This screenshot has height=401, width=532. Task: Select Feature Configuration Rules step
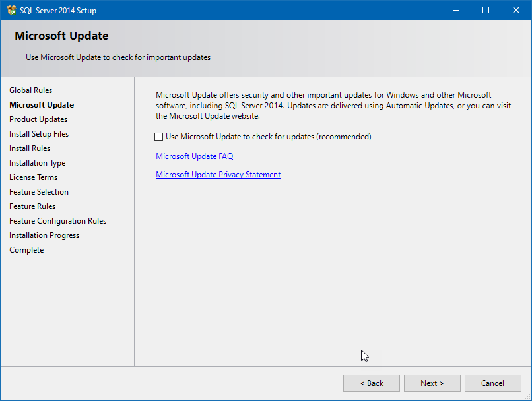click(x=57, y=220)
